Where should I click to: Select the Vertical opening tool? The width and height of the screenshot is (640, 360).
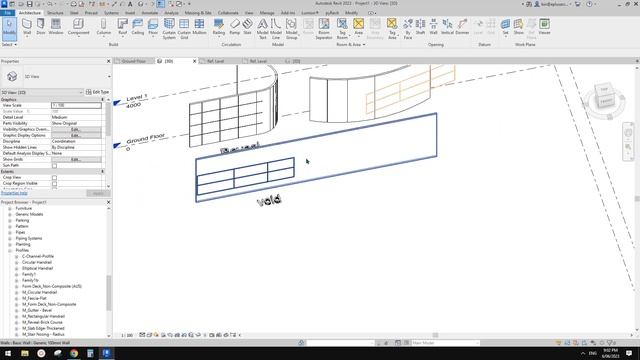447,27
